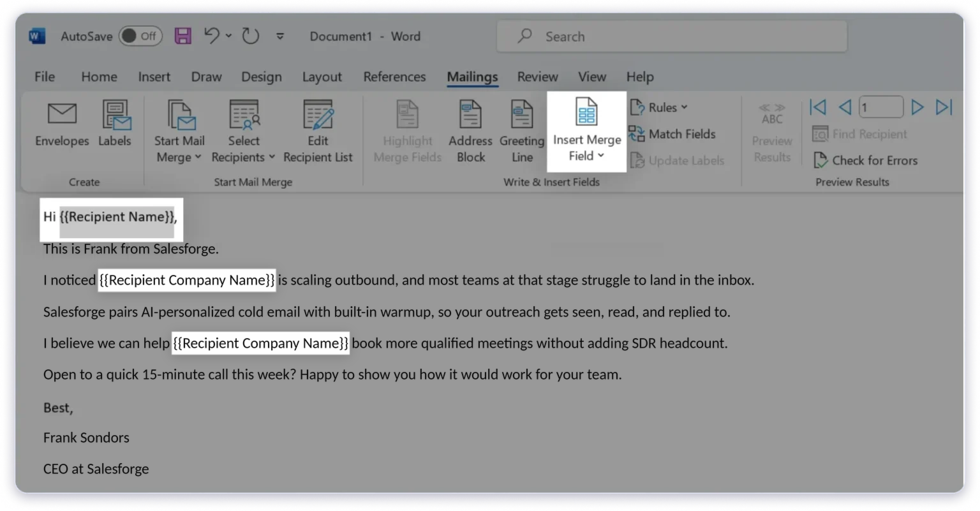This screenshot has height=511, width=980.
Task: Click the Word app icon in title bar
Action: click(x=37, y=36)
